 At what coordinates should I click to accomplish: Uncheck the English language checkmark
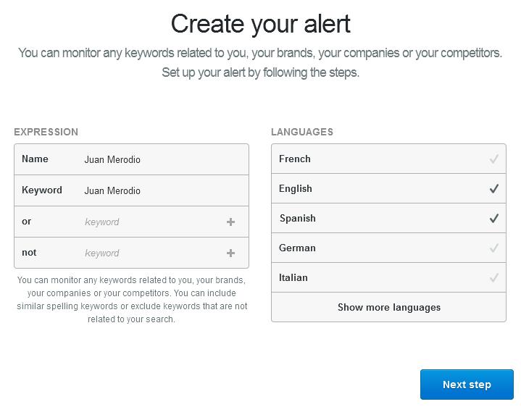[493, 188]
